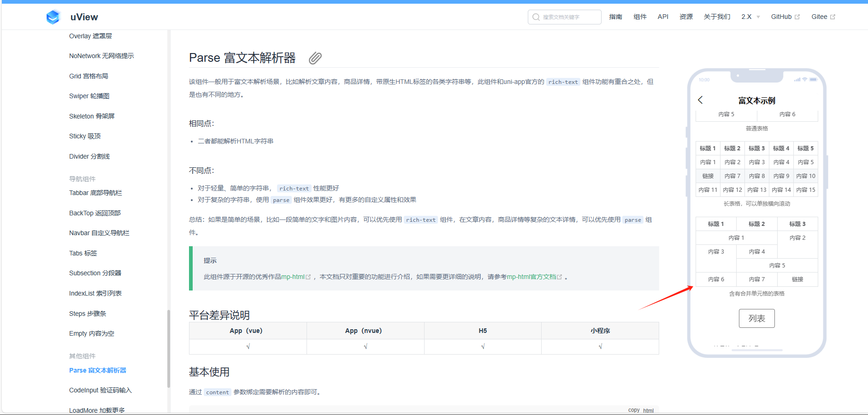The height and width of the screenshot is (415, 868).
Task: Open Overlay 遮罩层 in the sidebar
Action: (x=90, y=36)
